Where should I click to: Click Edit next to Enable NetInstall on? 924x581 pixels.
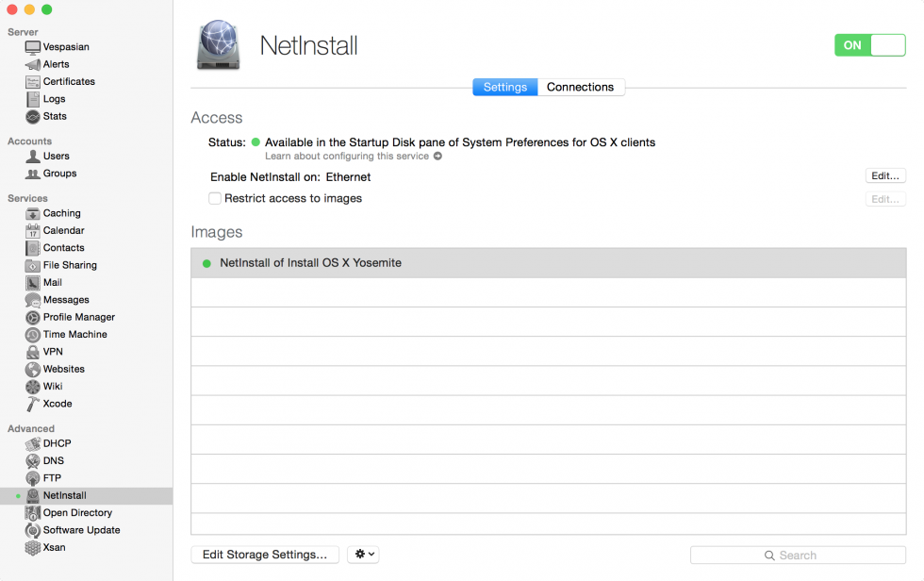884,175
